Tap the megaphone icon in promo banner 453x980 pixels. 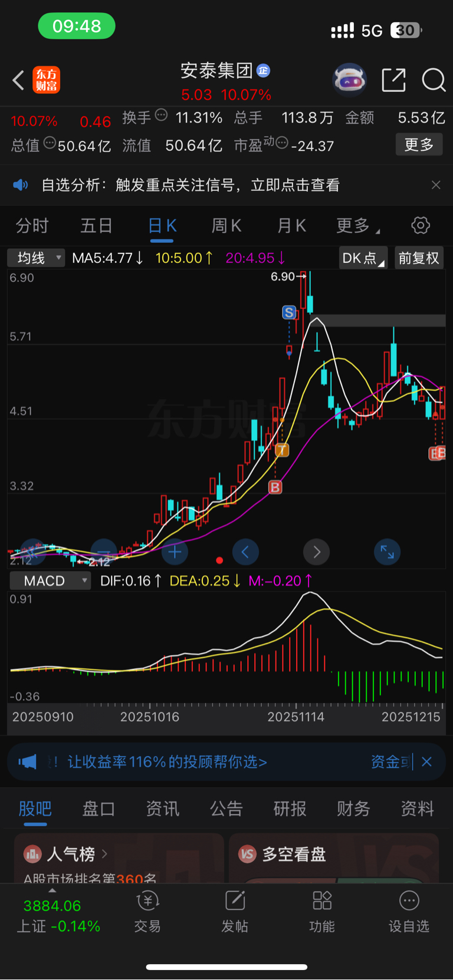point(27,762)
